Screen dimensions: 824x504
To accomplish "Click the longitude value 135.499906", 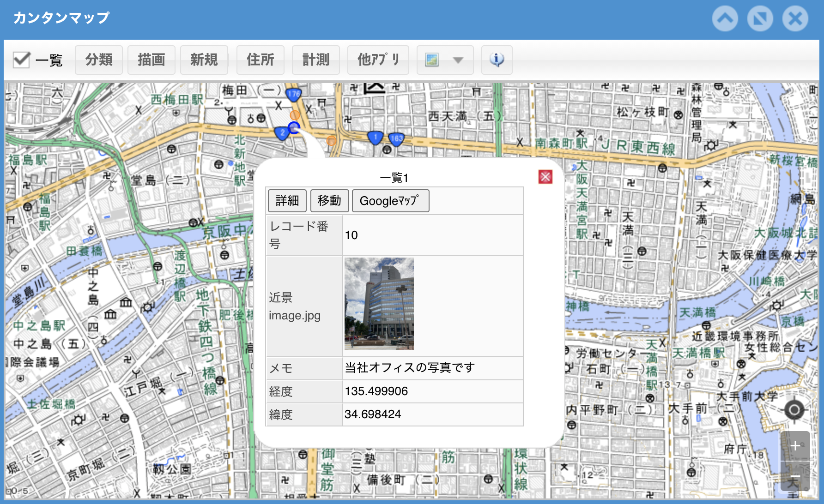I will pos(376,391).
